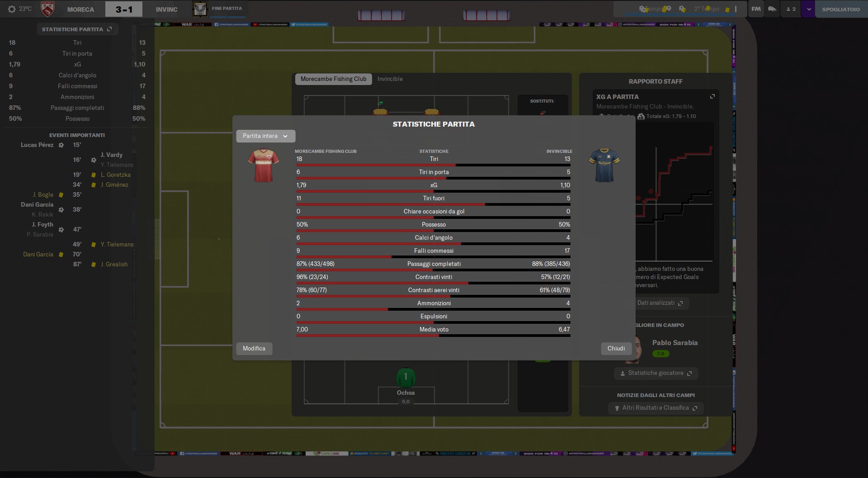This screenshot has height=478, width=868.
Task: Click Chiare occasioni da gol row label
Action: pyautogui.click(x=434, y=212)
